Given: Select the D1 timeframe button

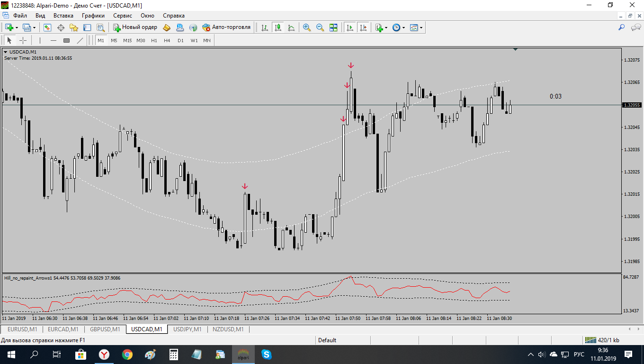Looking at the screenshot, I should pos(180,40).
